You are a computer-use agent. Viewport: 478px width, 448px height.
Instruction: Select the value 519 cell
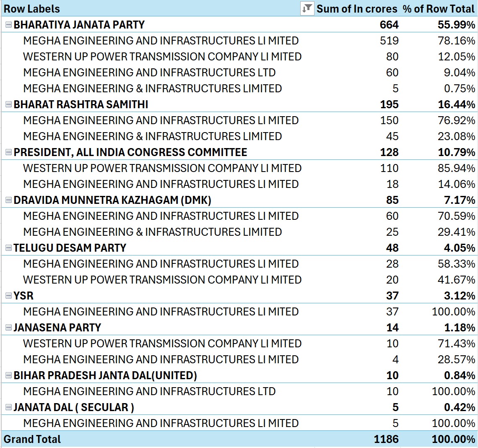(x=389, y=41)
